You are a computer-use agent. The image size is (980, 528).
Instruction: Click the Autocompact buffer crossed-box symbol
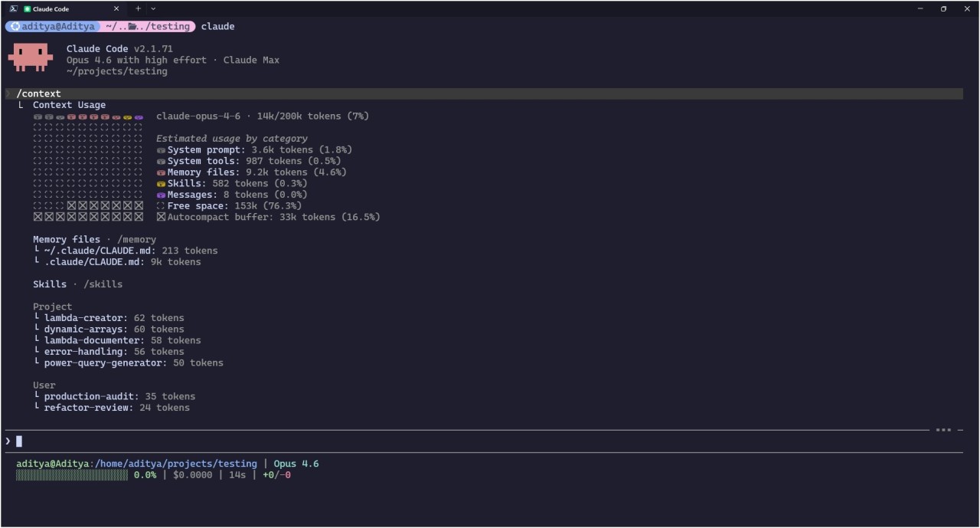pyautogui.click(x=161, y=217)
